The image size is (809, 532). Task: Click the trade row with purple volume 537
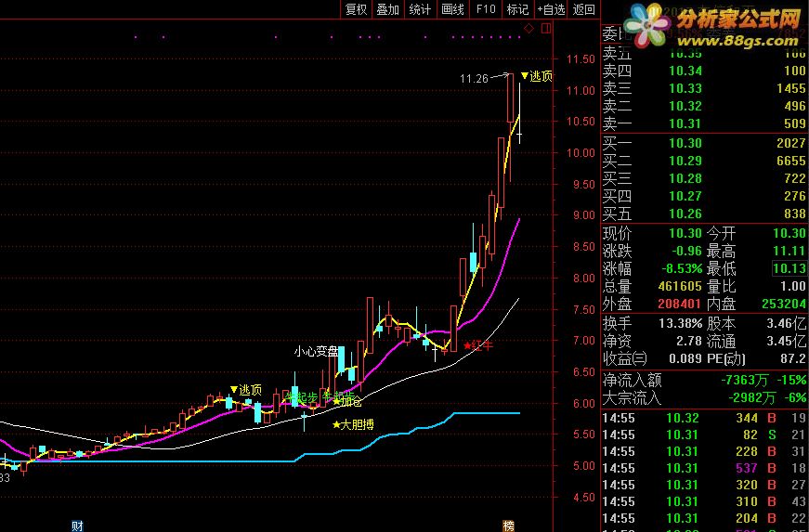705,468
